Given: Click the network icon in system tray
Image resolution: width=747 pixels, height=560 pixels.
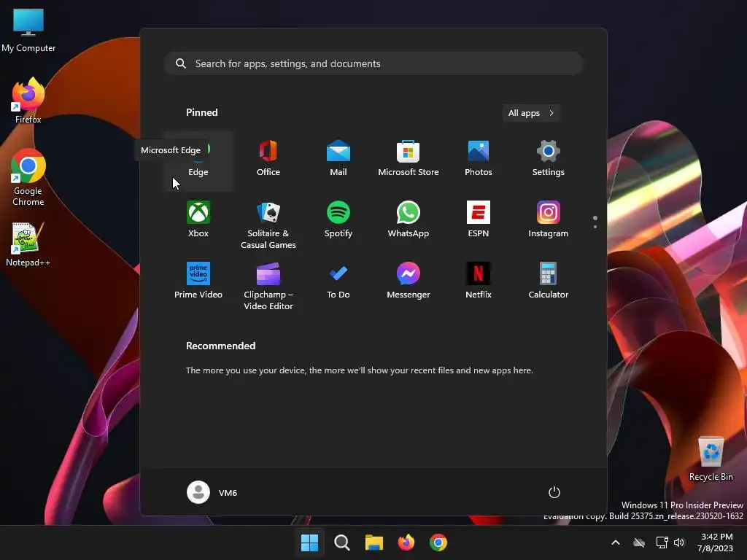Looking at the screenshot, I should [x=662, y=542].
